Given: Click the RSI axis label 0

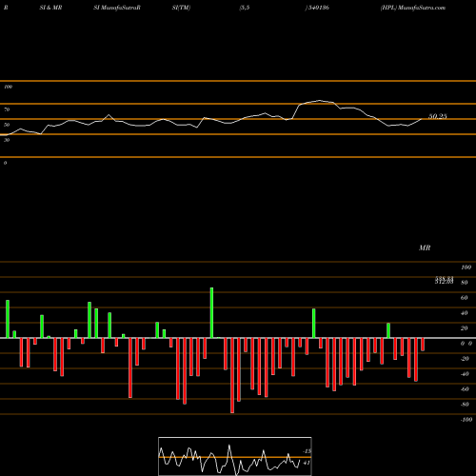Looking at the screenshot, I should pyautogui.click(x=5, y=163).
